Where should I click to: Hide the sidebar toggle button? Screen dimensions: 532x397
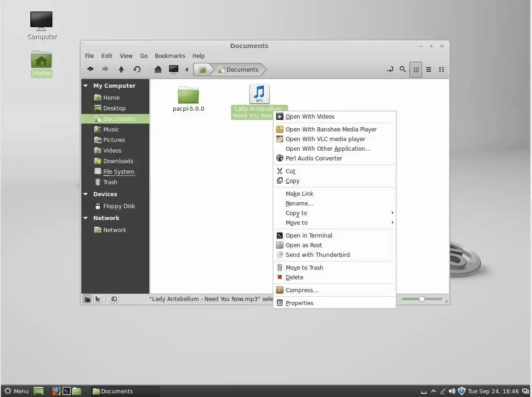click(x=114, y=299)
